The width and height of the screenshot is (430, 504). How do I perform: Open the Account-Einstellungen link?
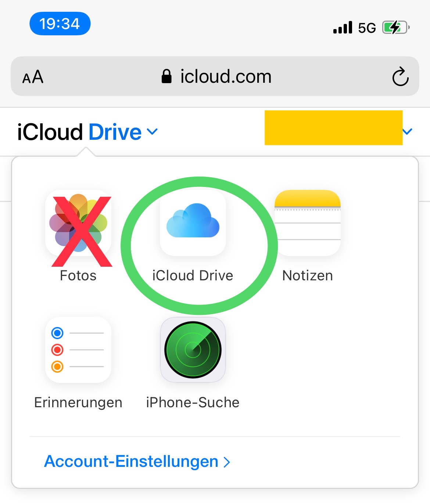click(137, 461)
